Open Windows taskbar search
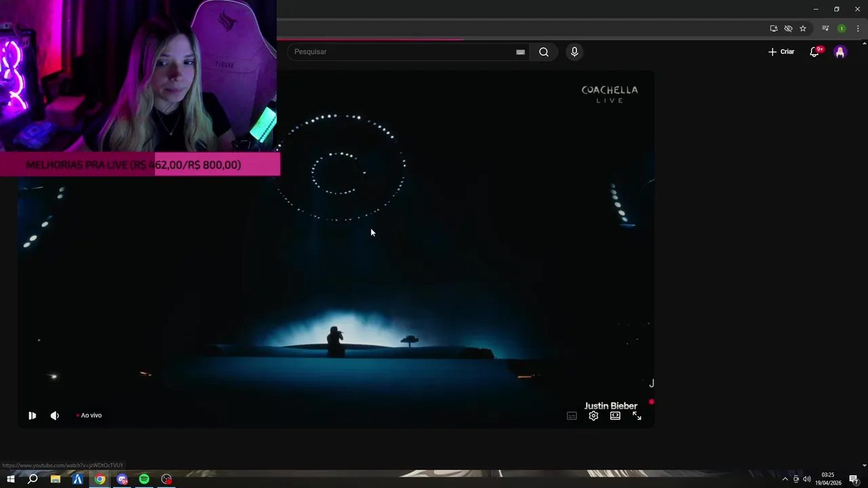868x488 pixels. coord(33,479)
